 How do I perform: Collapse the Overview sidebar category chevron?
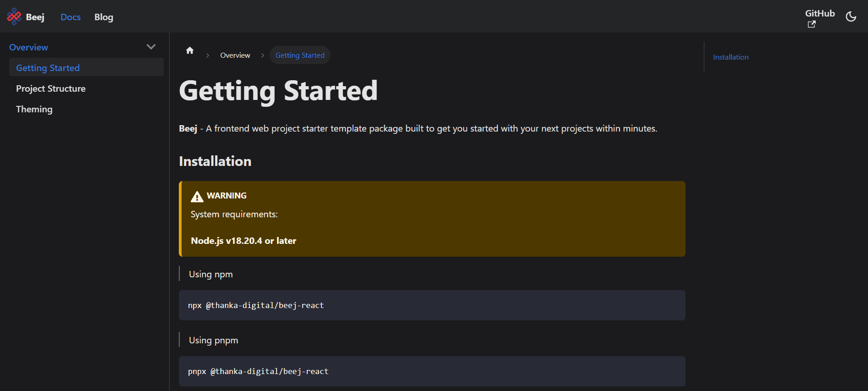click(151, 47)
